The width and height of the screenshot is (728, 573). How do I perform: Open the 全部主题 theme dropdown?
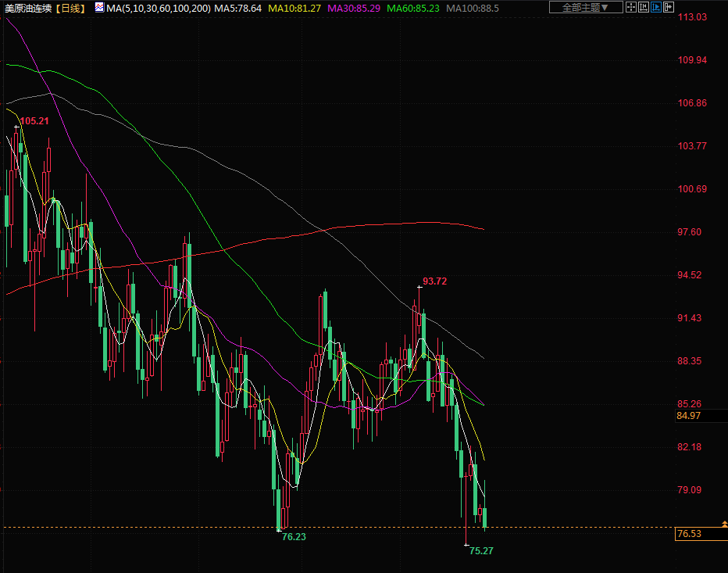click(586, 8)
